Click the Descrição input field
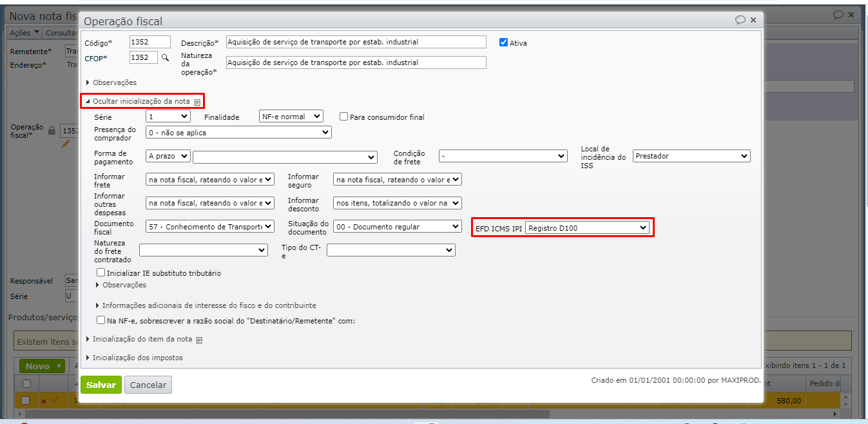 pyautogui.click(x=356, y=42)
